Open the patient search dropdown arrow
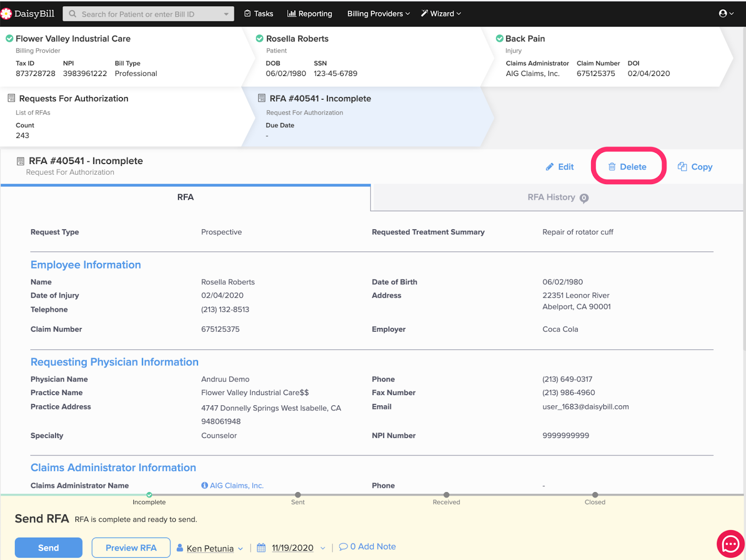This screenshot has height=560, width=746. pyautogui.click(x=226, y=14)
